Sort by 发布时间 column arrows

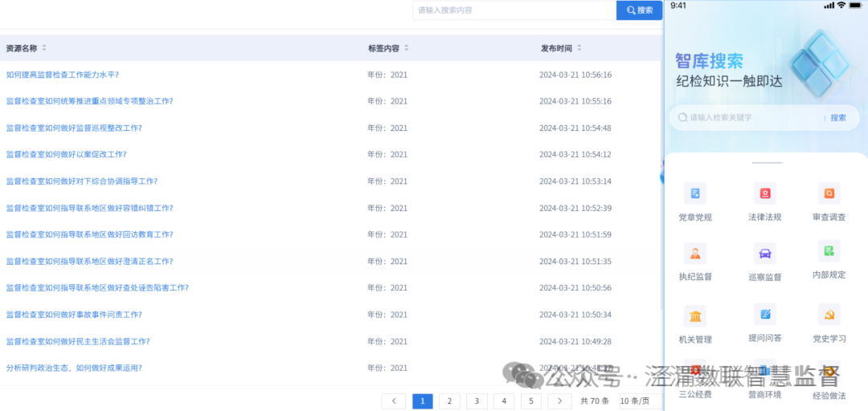[x=579, y=48]
